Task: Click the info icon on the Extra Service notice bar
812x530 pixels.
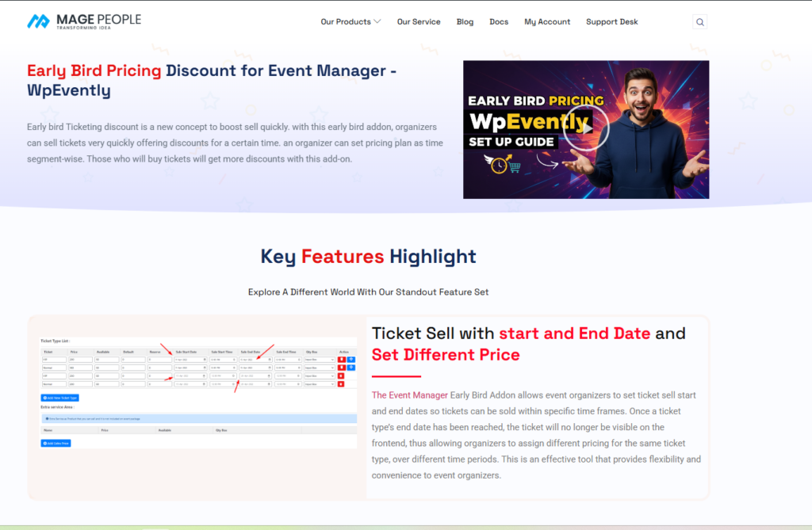Action: click(x=47, y=418)
